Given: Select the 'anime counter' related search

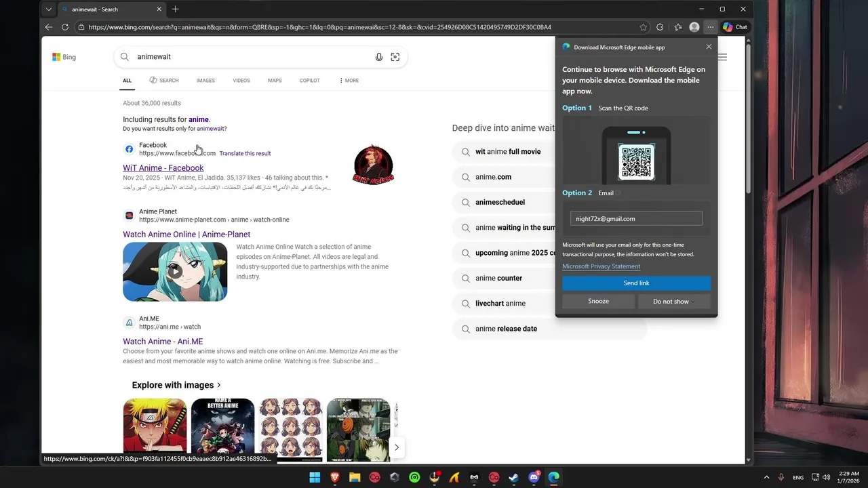Looking at the screenshot, I should (x=498, y=278).
